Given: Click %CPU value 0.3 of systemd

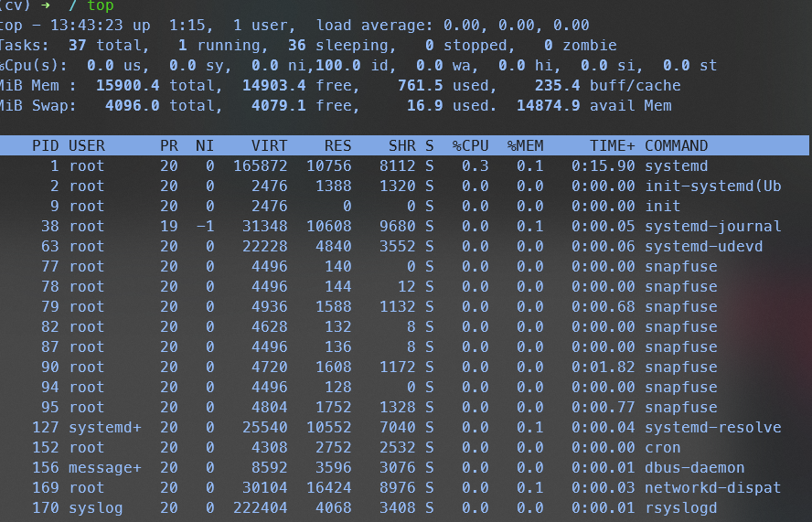Looking at the screenshot, I should point(475,166).
